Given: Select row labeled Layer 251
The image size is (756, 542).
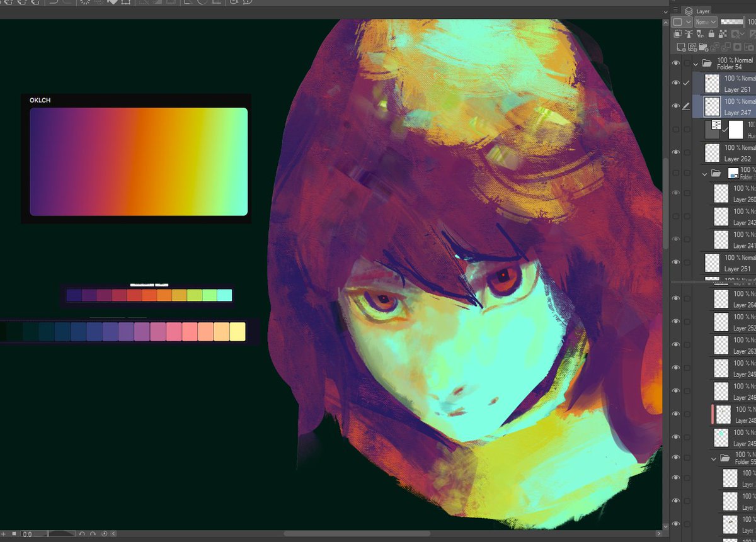Looking at the screenshot, I should (724, 263).
